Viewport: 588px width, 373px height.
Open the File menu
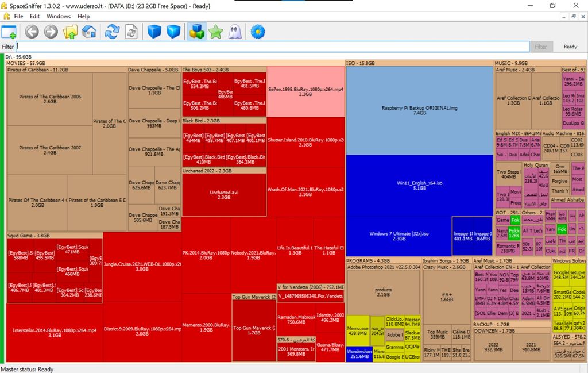[x=18, y=16]
